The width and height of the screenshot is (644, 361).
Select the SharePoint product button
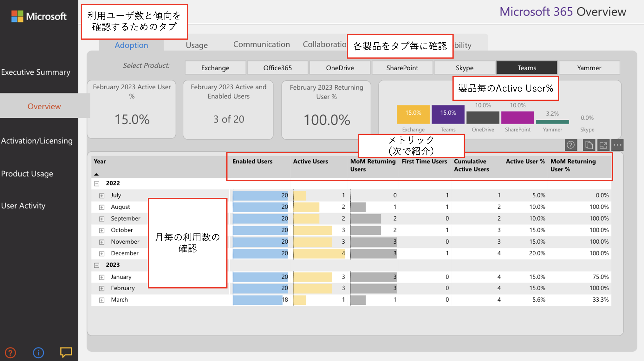click(x=402, y=68)
